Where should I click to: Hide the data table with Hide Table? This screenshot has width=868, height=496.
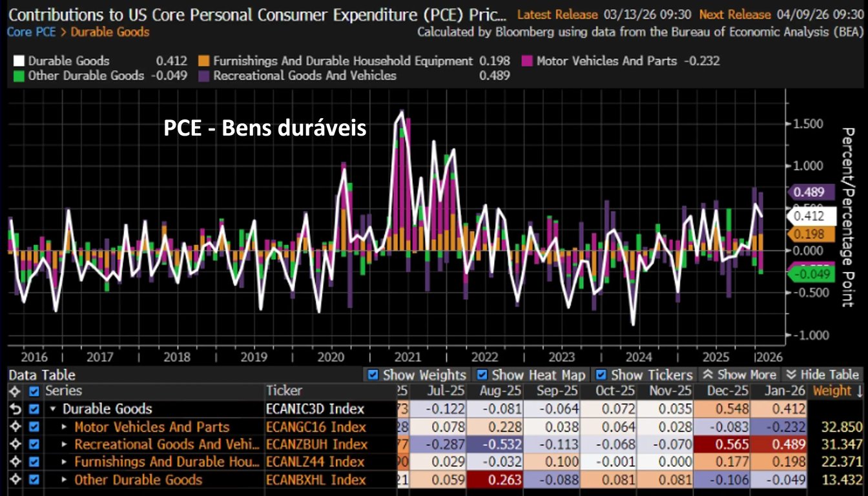pyautogui.click(x=822, y=375)
